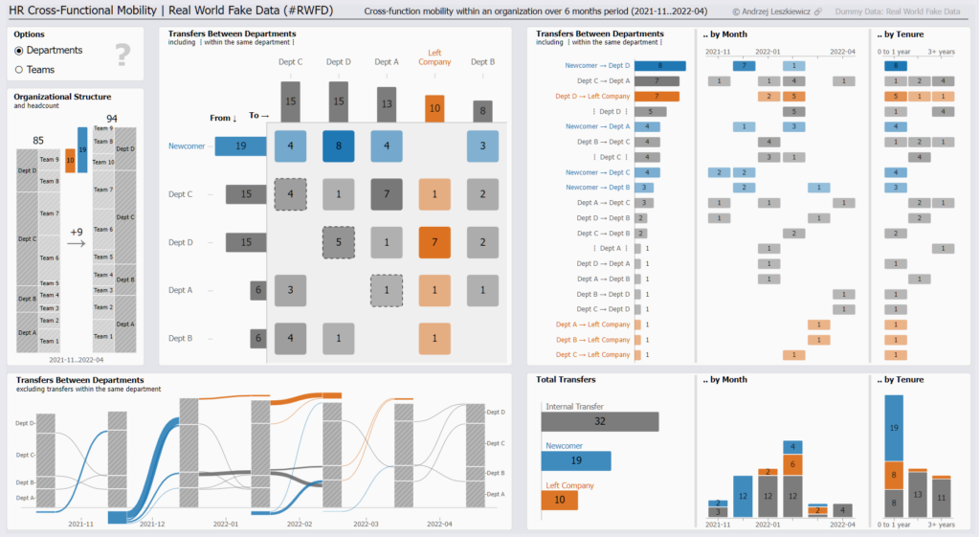Select the orange Left Company bar in Total Transfers

[x=559, y=500]
